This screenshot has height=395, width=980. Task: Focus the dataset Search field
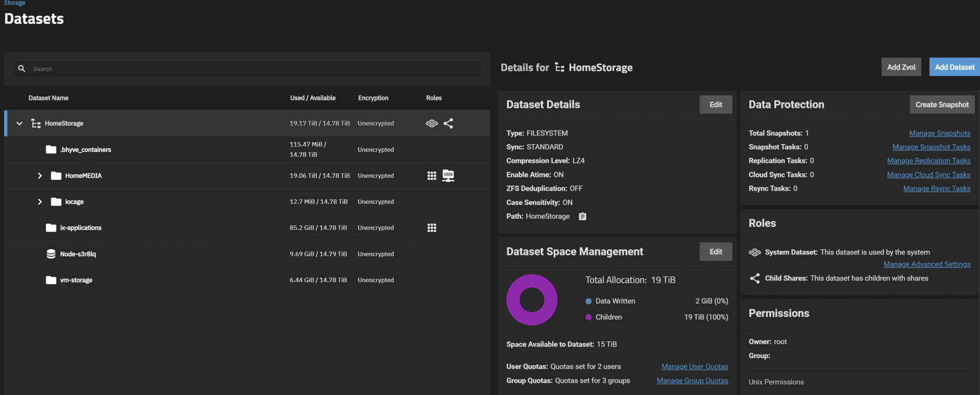247,68
